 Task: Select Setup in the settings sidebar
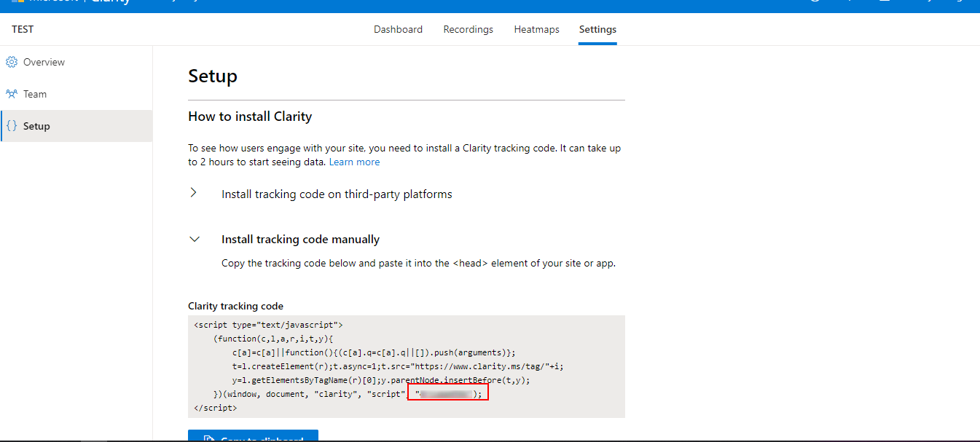click(x=36, y=126)
